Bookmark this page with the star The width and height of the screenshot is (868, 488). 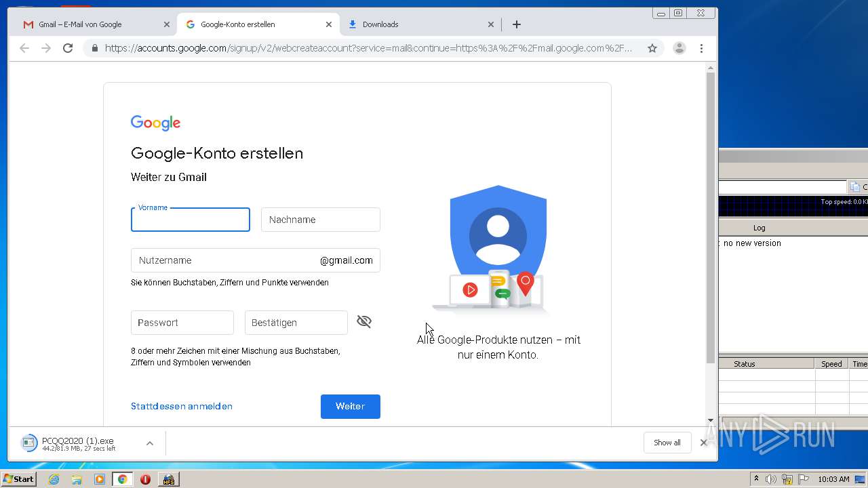[652, 48]
